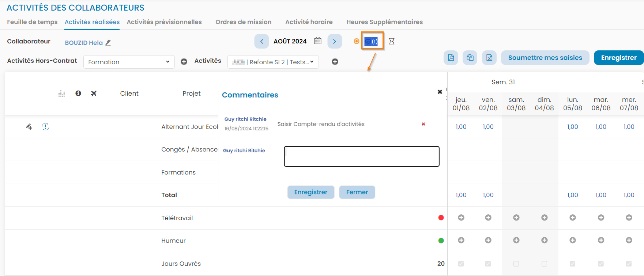
Task: Click the hourglass icon
Action: pyautogui.click(x=392, y=41)
